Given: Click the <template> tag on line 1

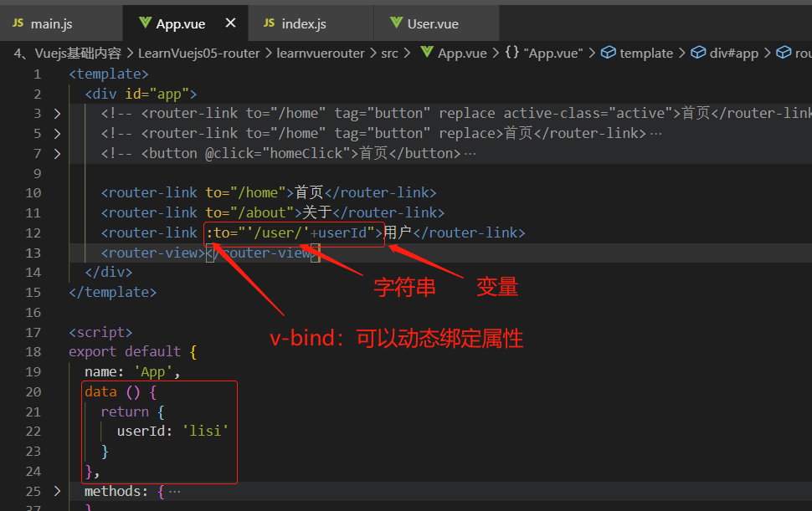Looking at the screenshot, I should 109,74.
